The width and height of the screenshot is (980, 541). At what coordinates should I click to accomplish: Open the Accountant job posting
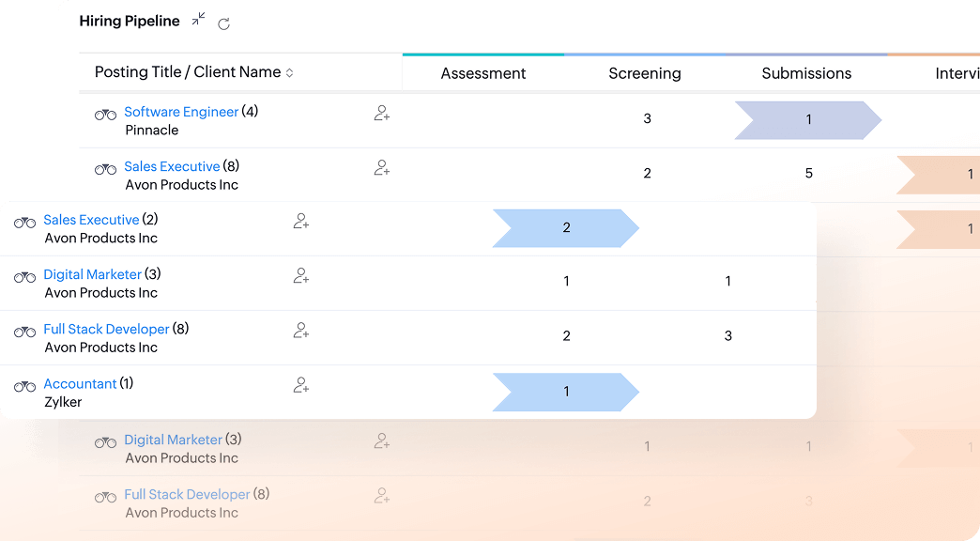tap(81, 383)
